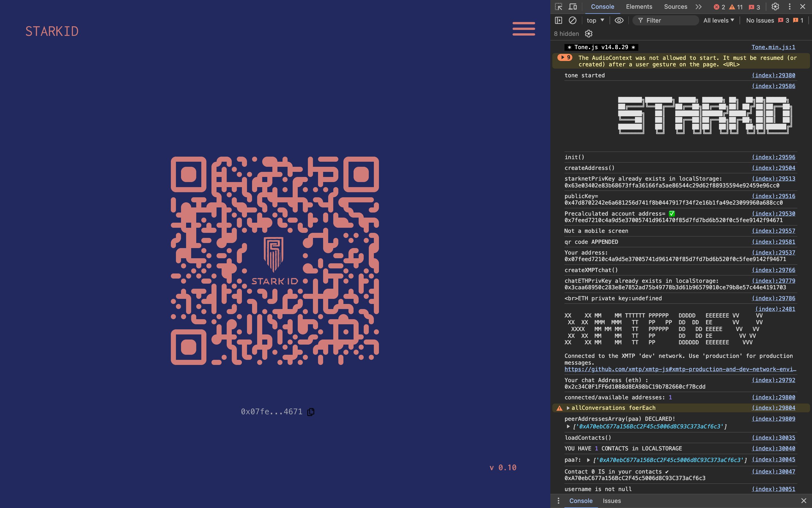Expand the grouped AudioContext warning
Screen dimensions: 812x508
[x=565, y=58]
